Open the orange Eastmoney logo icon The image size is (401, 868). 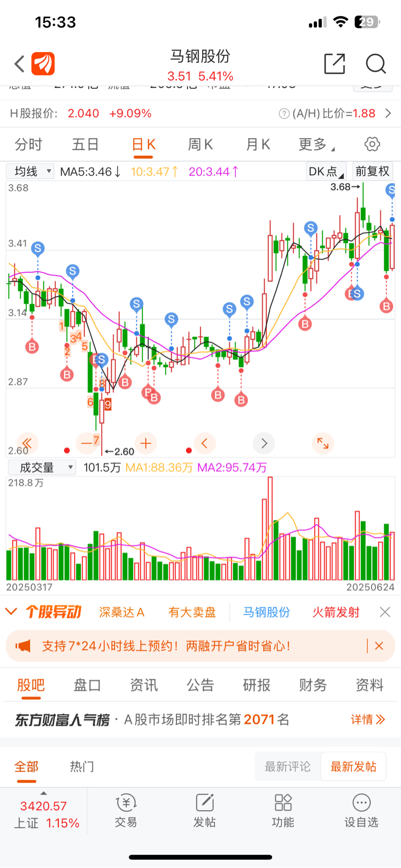tap(43, 64)
